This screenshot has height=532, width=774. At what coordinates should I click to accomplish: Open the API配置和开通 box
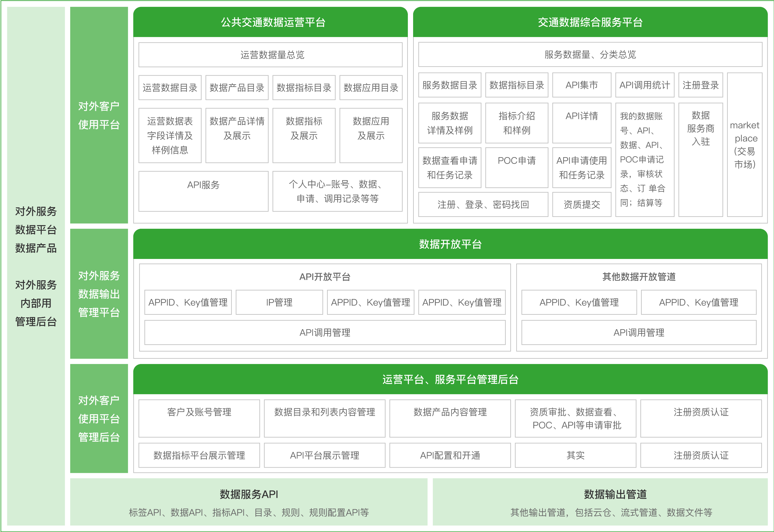[x=450, y=455]
